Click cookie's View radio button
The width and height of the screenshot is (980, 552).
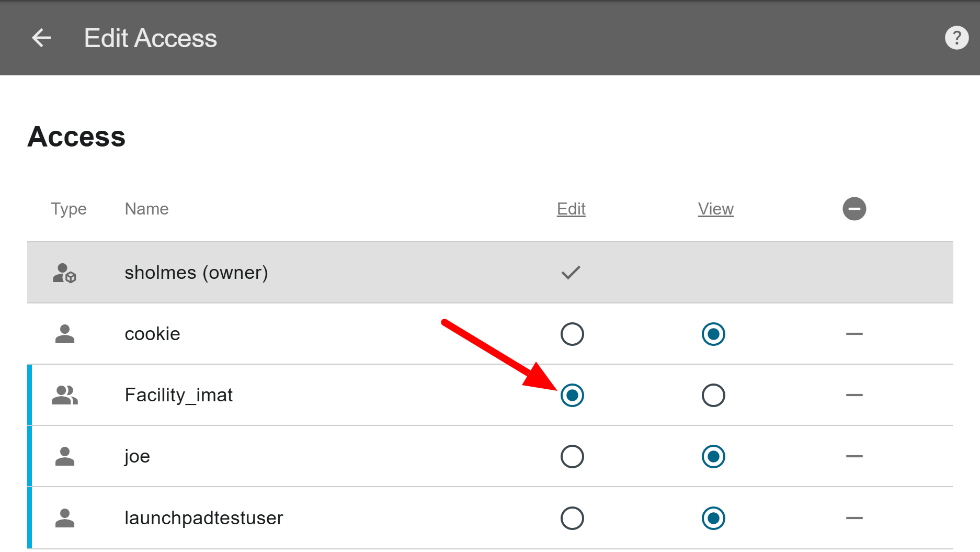click(x=714, y=334)
